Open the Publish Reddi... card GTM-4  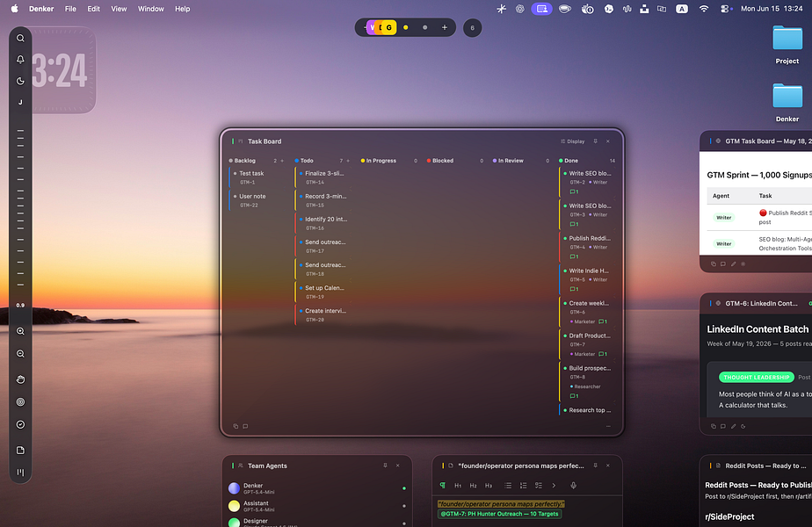pyautogui.click(x=587, y=247)
